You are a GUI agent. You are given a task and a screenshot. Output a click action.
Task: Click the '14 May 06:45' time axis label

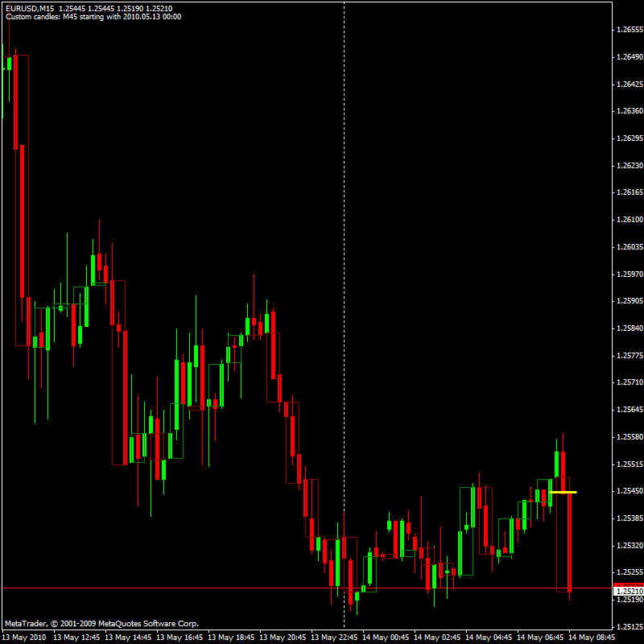click(540, 638)
